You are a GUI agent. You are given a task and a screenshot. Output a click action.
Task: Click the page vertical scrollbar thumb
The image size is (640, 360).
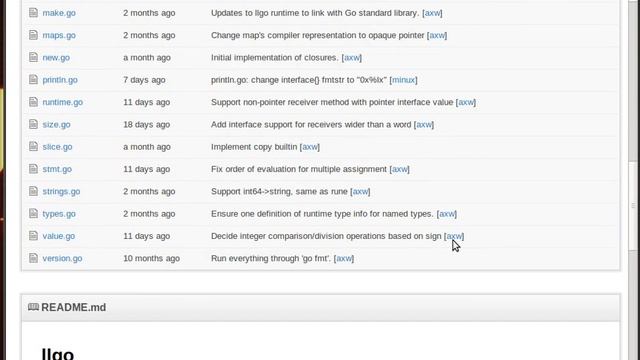[633, 206]
